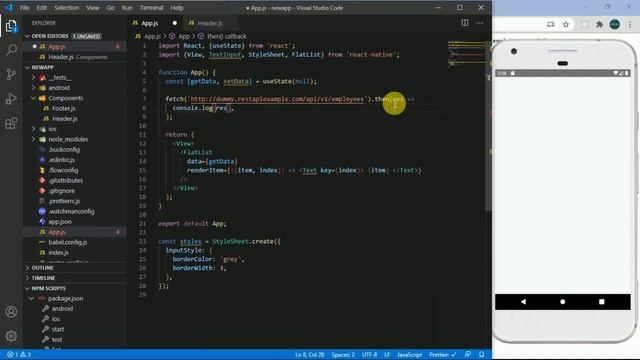Select the App.js editor tab
Image resolution: width=640 pixels, height=360 pixels.
(x=149, y=23)
